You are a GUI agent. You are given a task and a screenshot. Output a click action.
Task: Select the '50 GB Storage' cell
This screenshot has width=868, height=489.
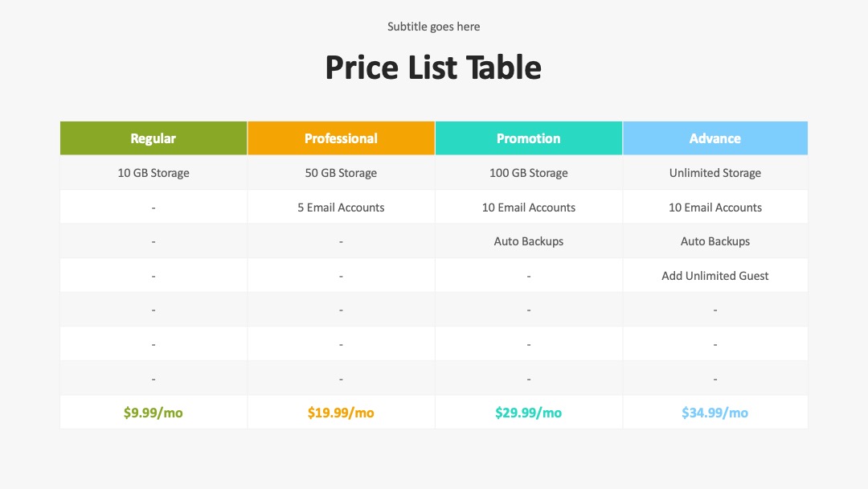(341, 173)
